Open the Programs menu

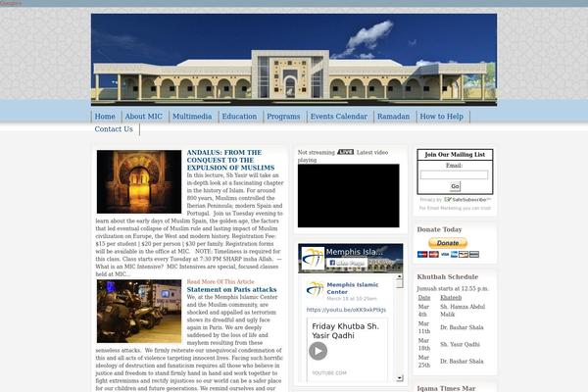[283, 117]
